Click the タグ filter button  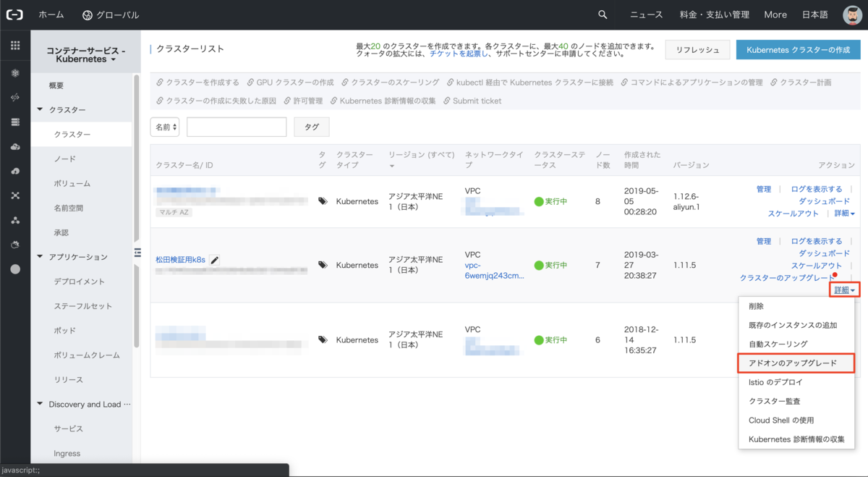coord(311,127)
